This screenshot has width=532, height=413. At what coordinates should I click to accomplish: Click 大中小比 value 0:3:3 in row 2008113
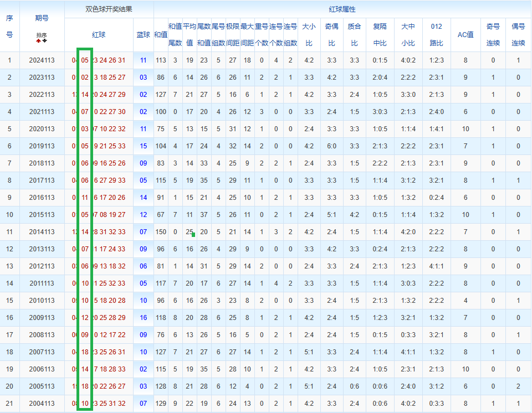tap(408, 335)
